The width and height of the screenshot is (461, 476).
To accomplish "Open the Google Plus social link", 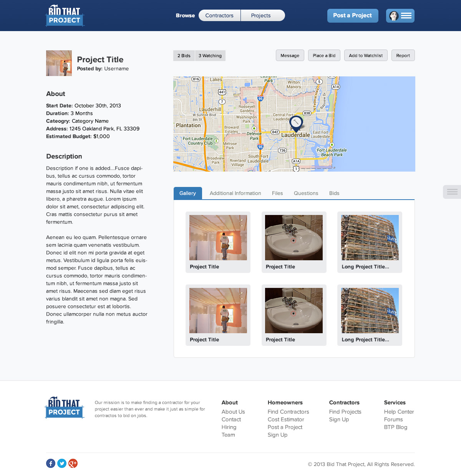I will 73,463.
